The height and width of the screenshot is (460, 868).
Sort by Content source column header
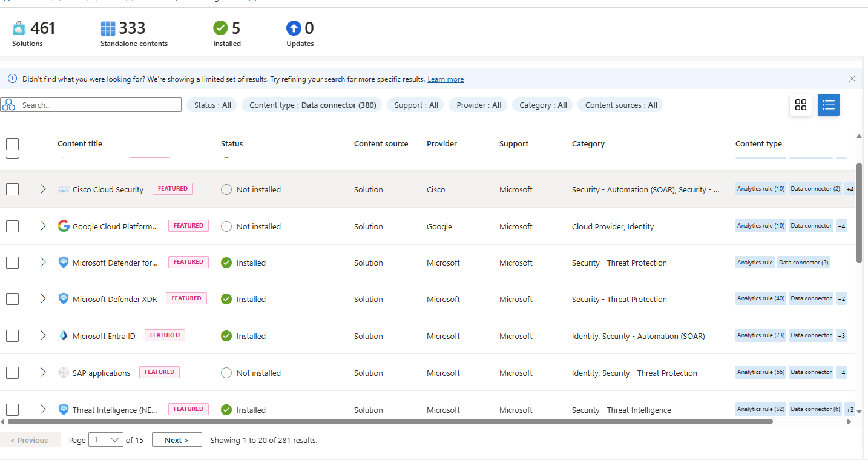[x=381, y=143]
